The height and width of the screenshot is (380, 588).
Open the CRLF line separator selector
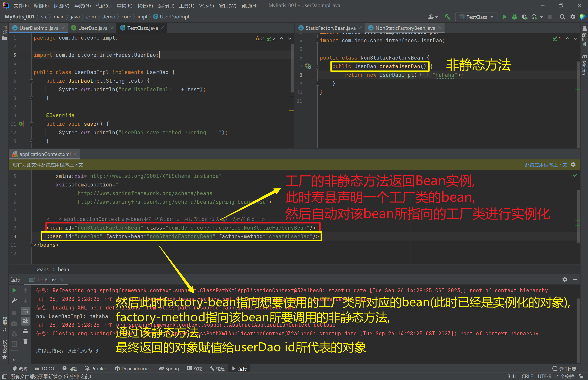coord(527,376)
